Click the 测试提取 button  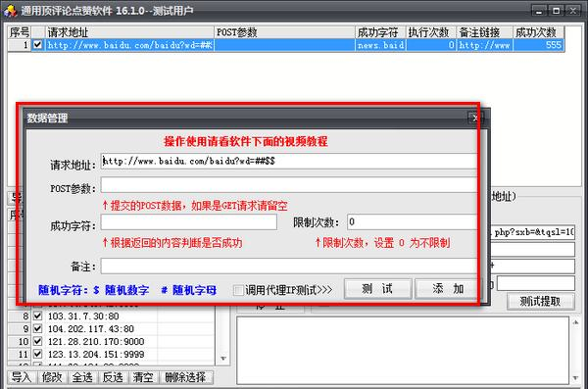click(x=540, y=301)
